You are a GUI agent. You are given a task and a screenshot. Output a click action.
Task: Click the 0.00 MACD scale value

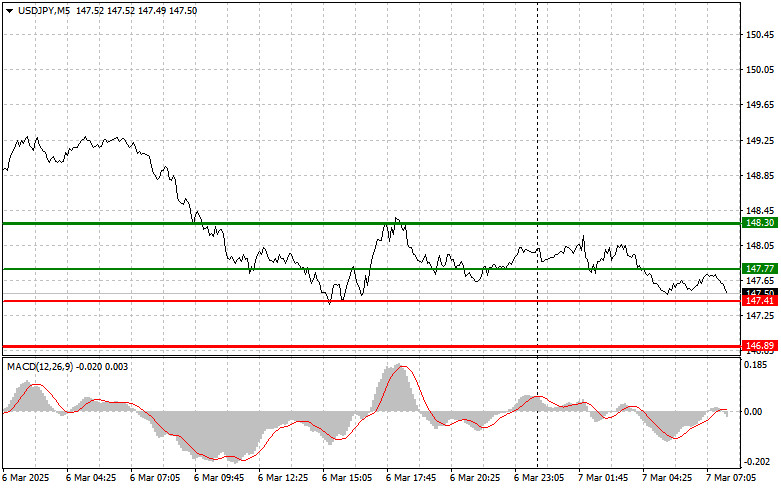coord(753,411)
